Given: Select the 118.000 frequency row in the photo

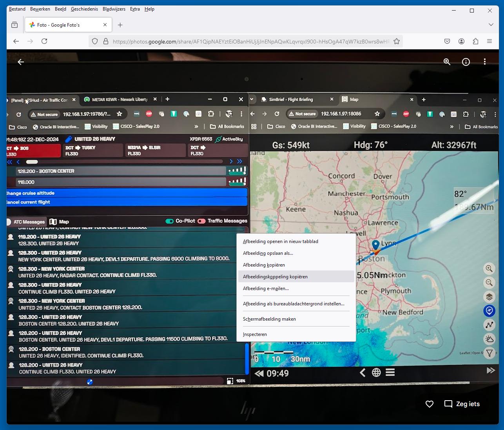Looking at the screenshot, I should pos(121,182).
